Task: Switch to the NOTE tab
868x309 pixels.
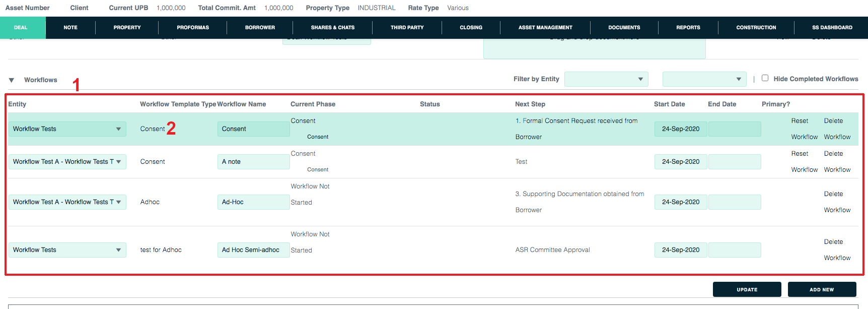Action: (70, 28)
